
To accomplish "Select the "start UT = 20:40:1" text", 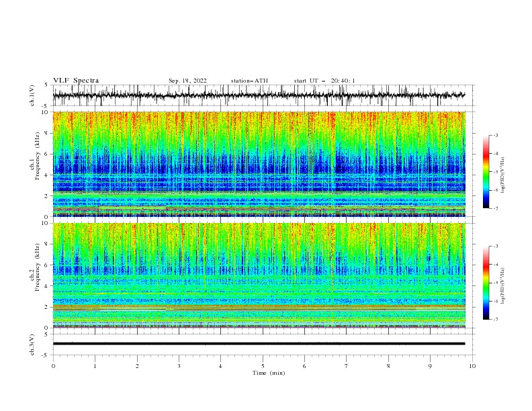I will tap(324, 81).
